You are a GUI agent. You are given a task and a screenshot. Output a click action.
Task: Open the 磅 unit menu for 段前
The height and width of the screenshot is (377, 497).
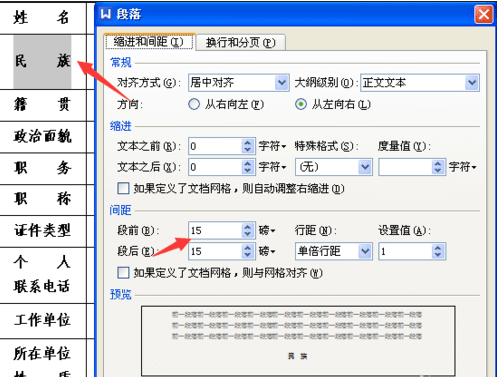pos(267,230)
